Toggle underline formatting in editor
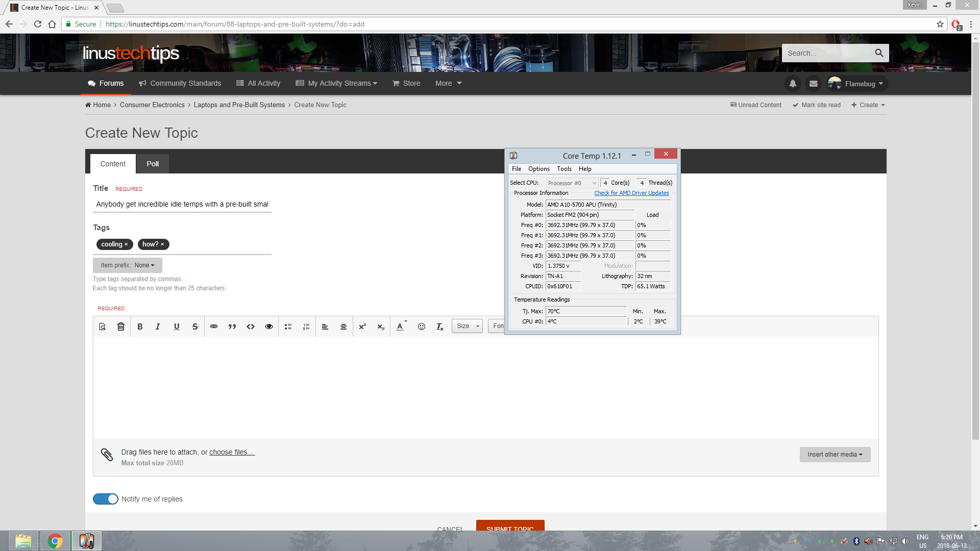This screenshot has height=551, width=980. point(177,327)
